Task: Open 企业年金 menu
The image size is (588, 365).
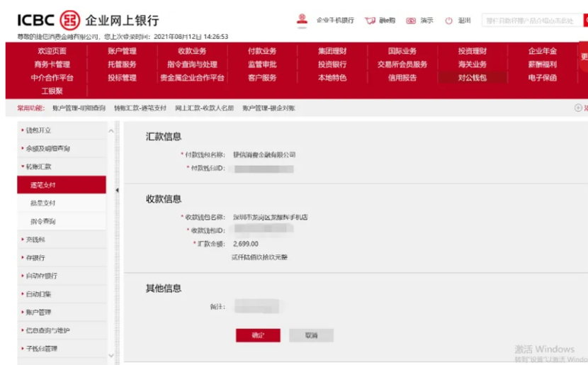Action: coord(543,51)
